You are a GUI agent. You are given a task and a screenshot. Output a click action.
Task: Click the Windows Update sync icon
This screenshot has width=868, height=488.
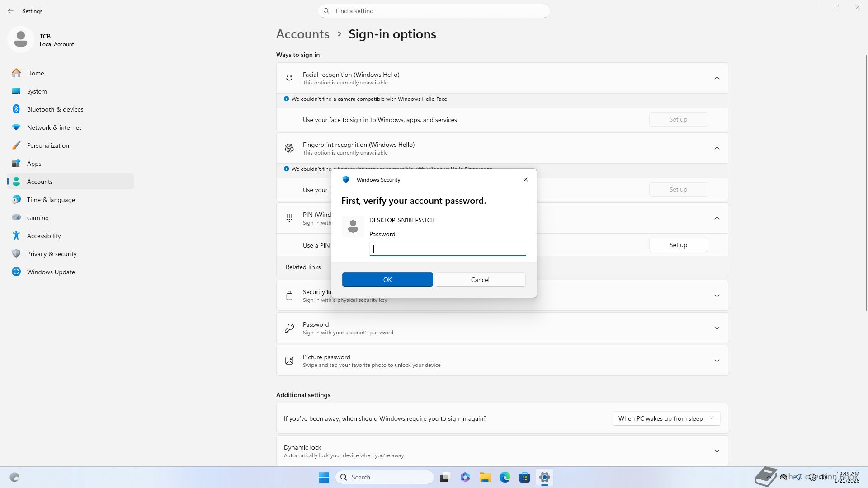coord(16,272)
